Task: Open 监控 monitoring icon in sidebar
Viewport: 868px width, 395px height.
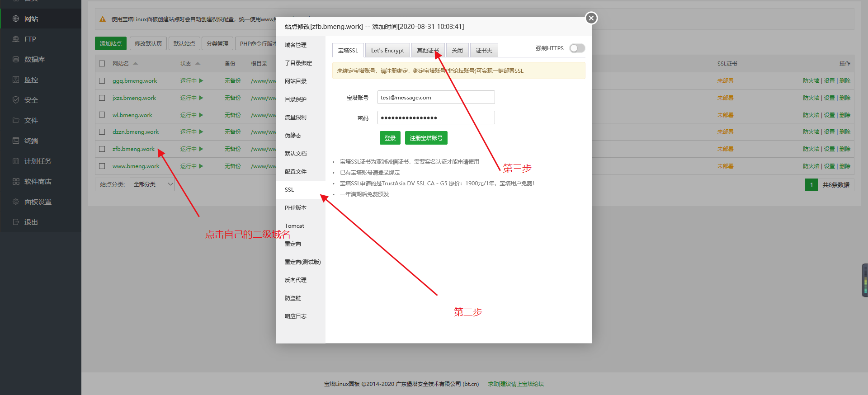Action: pyautogui.click(x=16, y=80)
